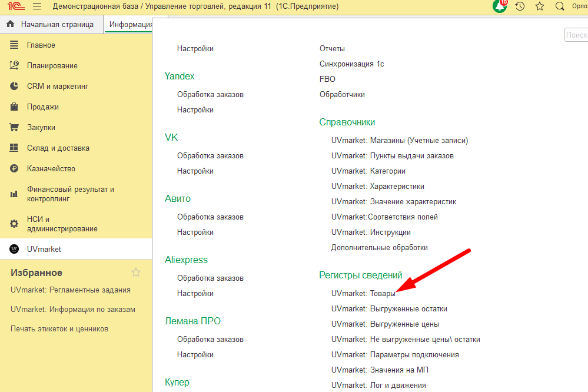Click the Главное section icon
Image resolution: width=588 pixels, height=392 pixels.
point(14,45)
